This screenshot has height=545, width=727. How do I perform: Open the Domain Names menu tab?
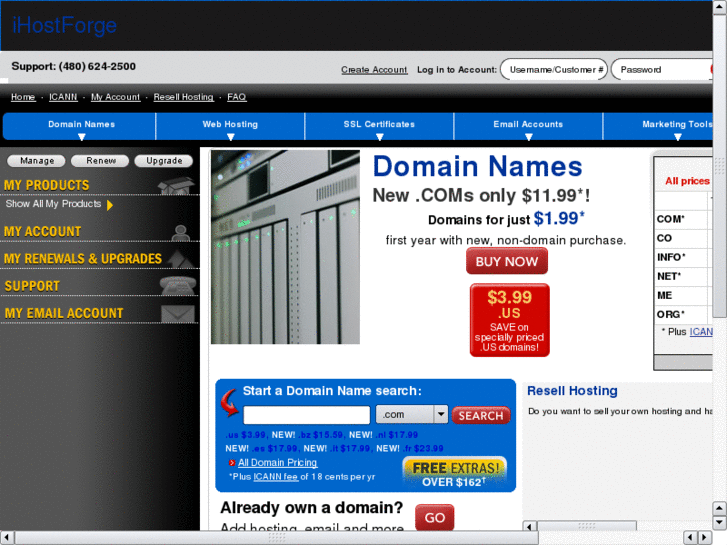pyautogui.click(x=79, y=126)
